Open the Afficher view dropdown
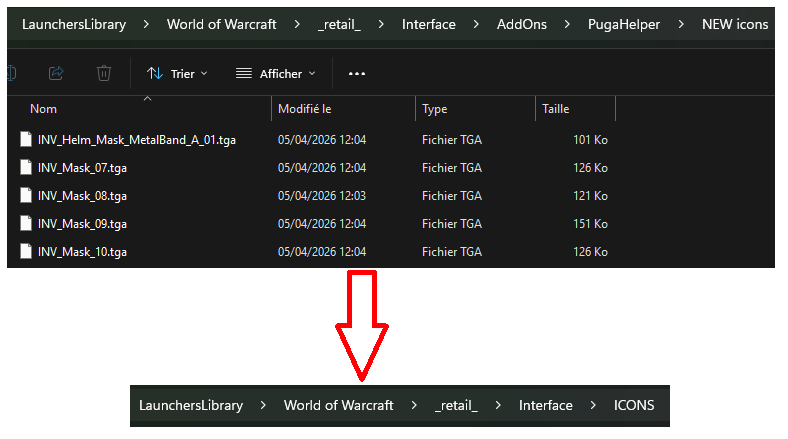The image size is (788, 439). pyautogui.click(x=276, y=74)
